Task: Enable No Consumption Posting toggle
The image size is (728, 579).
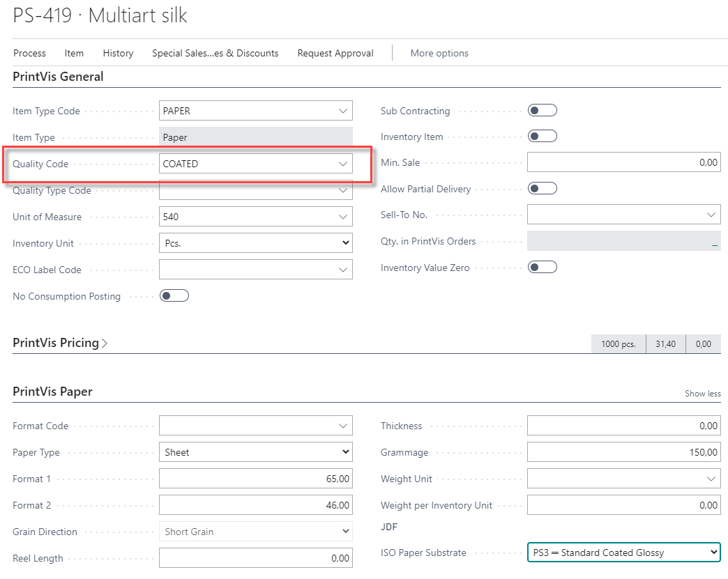Action: (x=174, y=296)
